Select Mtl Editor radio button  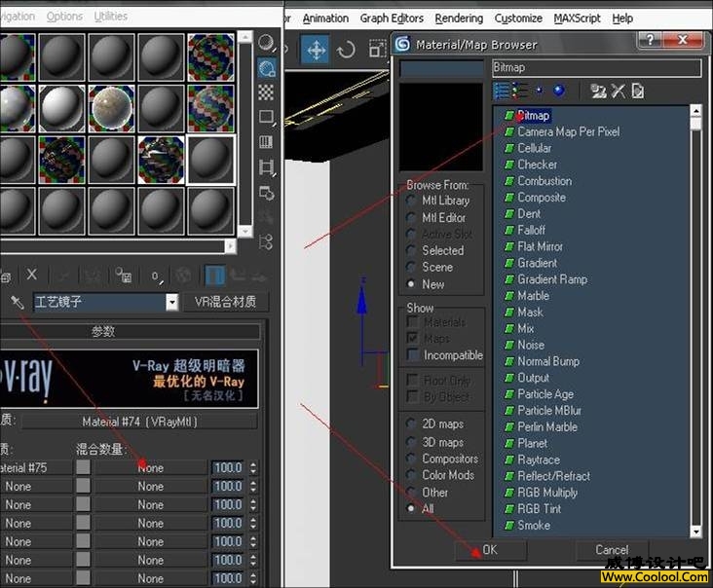(411, 217)
